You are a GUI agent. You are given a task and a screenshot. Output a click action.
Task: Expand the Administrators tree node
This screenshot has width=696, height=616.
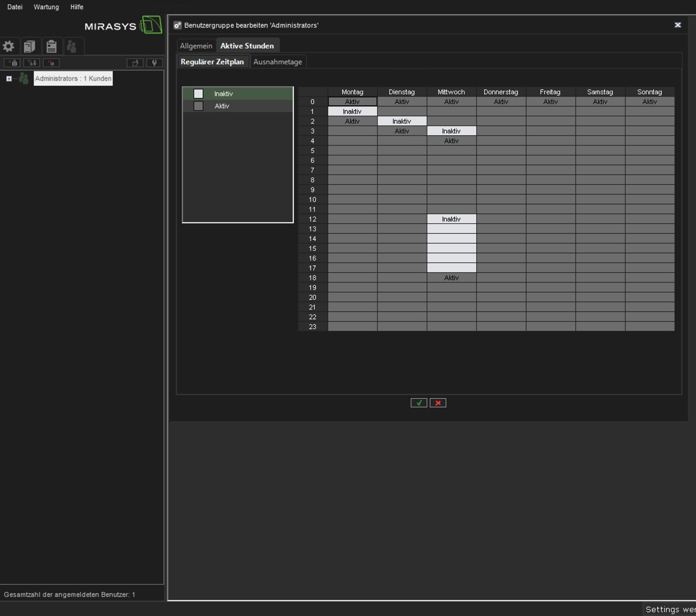(x=9, y=79)
